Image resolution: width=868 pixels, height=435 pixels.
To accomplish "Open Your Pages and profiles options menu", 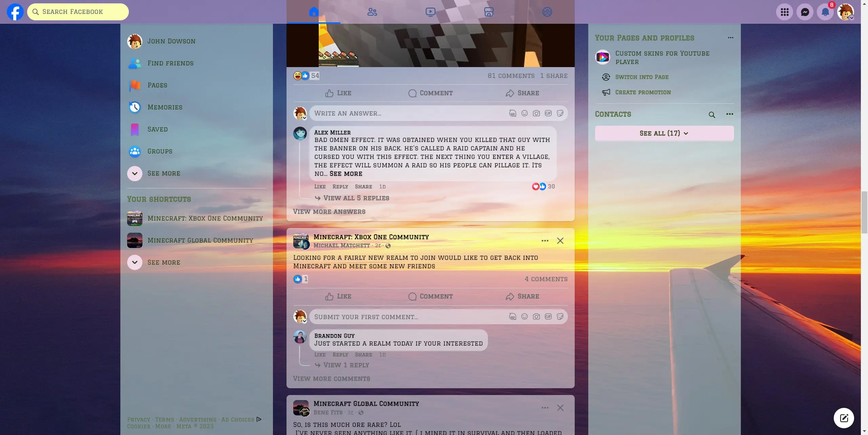I will 730,38.
